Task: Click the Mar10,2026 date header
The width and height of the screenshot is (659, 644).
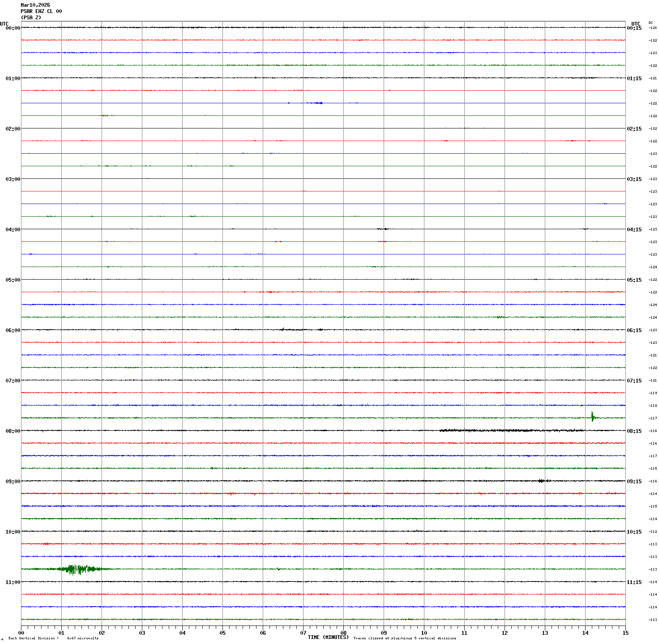Action: pos(35,5)
